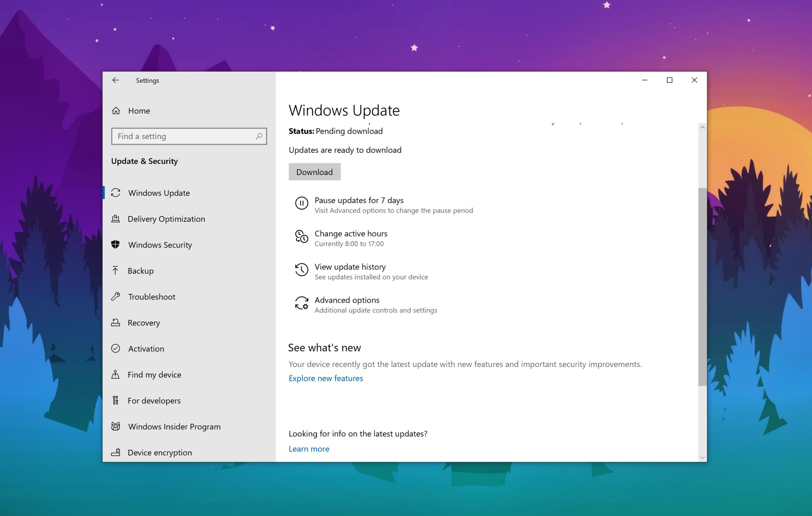The width and height of the screenshot is (812, 516).
Task: Click the 'See what's new' heading
Action: 324,347
